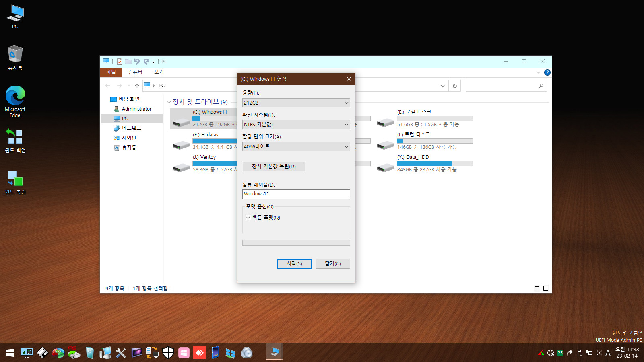Switch to details view in Explorer
This screenshot has height=362, width=644.
pyautogui.click(x=537, y=288)
